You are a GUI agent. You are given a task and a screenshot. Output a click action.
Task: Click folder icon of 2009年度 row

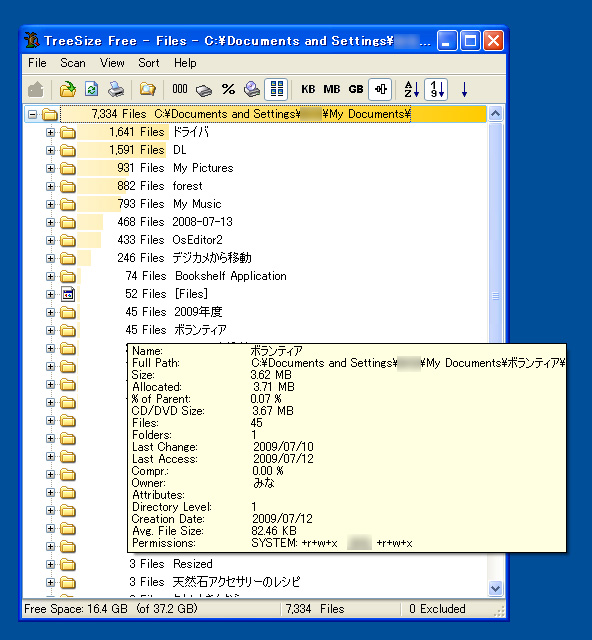[x=68, y=313]
